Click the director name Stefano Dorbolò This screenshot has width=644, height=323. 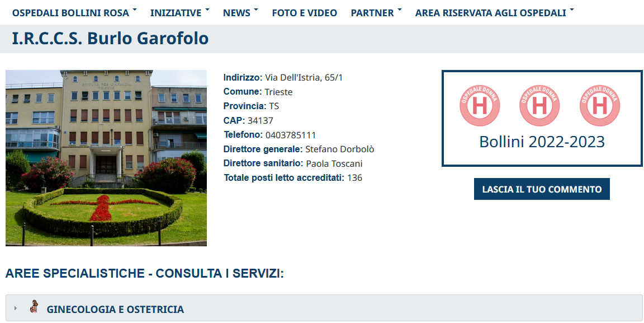(x=340, y=149)
